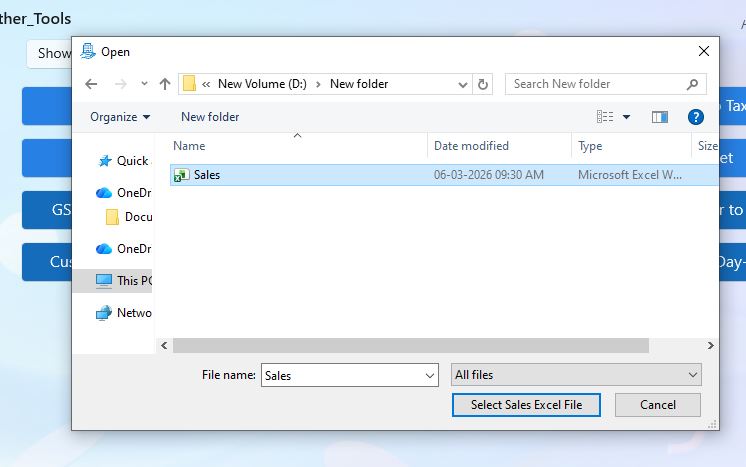Click the forward navigation arrow
746x467 pixels.
click(121, 84)
